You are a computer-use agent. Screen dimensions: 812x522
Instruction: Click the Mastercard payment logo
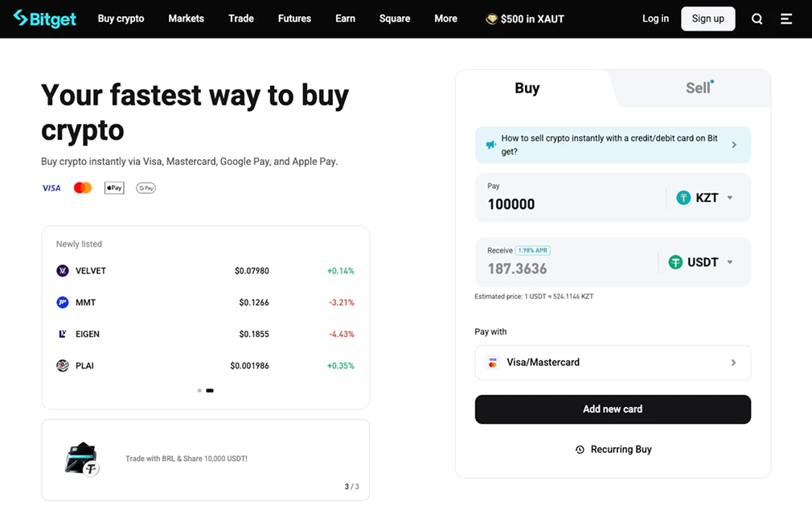82,188
